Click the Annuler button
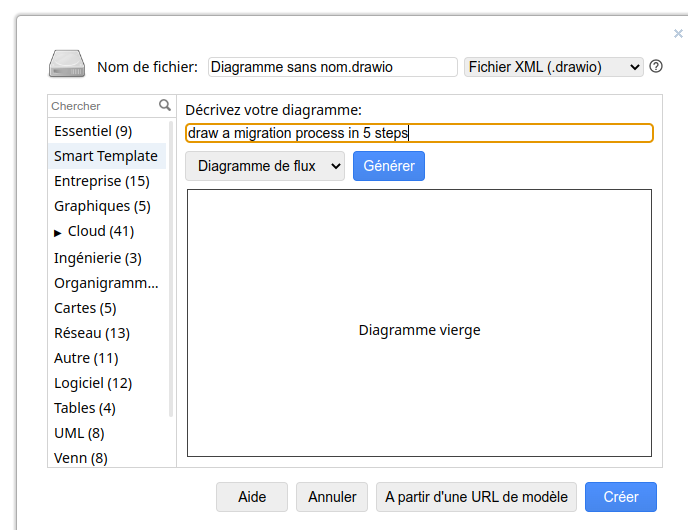 (332, 497)
